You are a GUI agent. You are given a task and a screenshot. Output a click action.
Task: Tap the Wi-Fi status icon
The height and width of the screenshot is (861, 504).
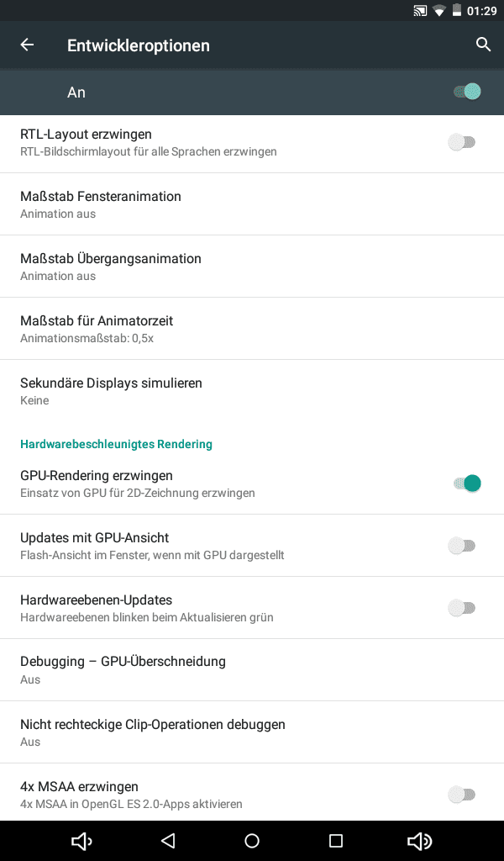coord(438,11)
